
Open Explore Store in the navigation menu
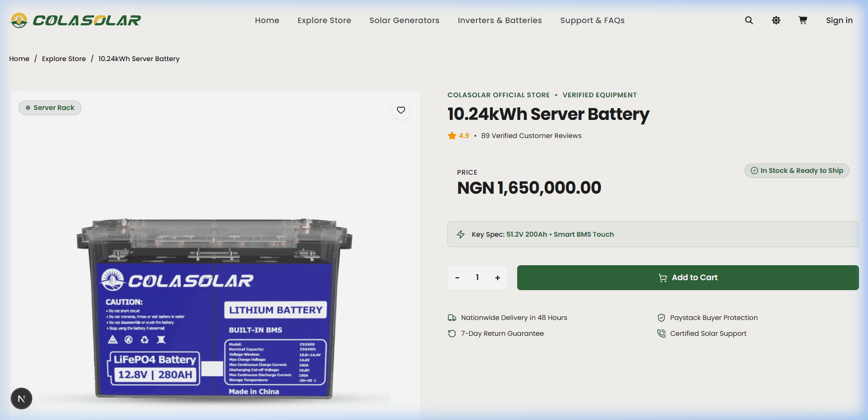point(324,20)
